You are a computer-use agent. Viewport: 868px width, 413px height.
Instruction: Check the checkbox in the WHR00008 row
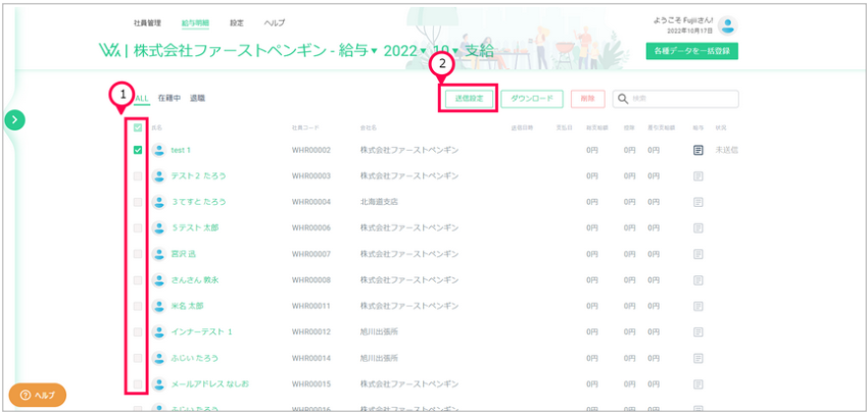tap(138, 280)
